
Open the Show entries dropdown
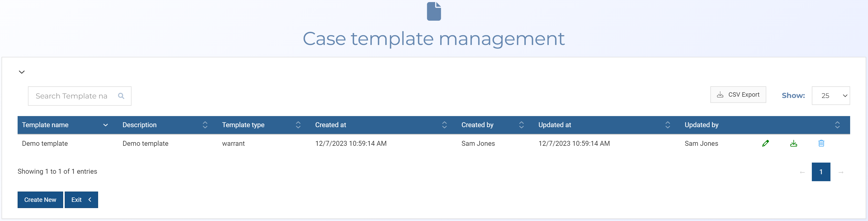831,96
